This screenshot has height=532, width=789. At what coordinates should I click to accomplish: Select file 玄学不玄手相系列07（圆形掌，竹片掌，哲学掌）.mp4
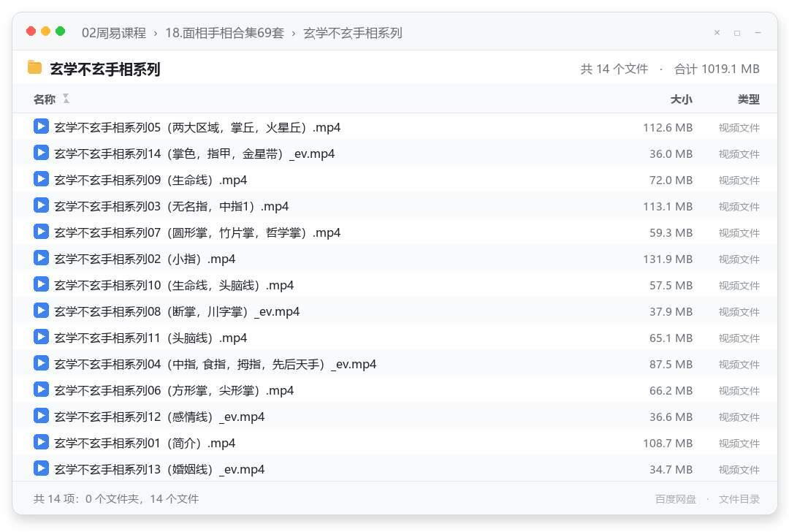(x=394, y=232)
